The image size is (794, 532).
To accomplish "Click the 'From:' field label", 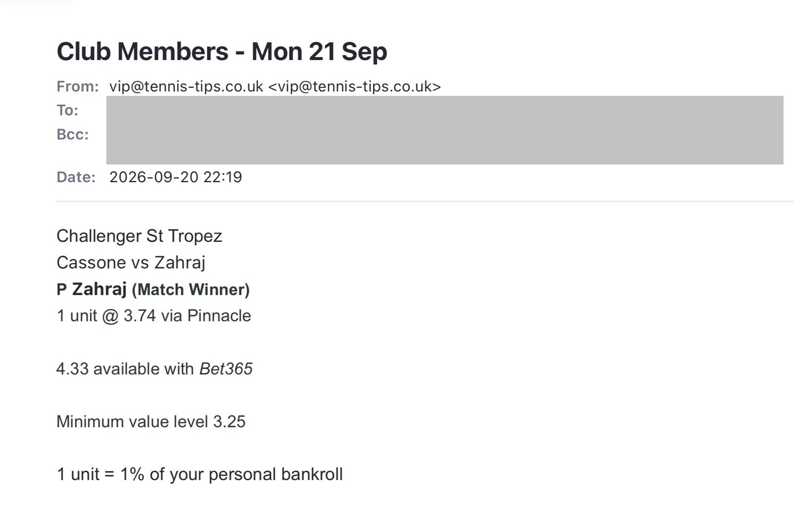I will coord(78,86).
